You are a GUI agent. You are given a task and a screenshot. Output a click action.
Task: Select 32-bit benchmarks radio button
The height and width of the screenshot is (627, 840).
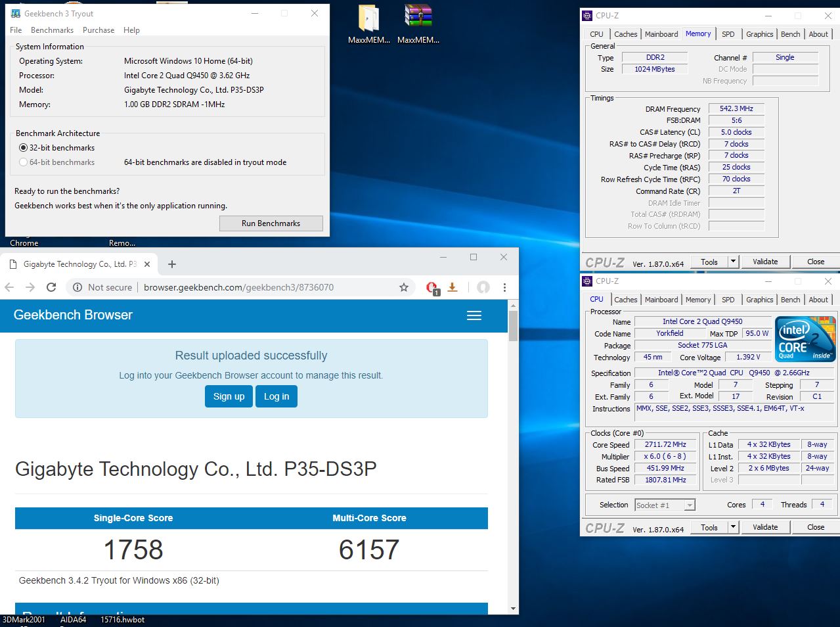tap(24, 148)
